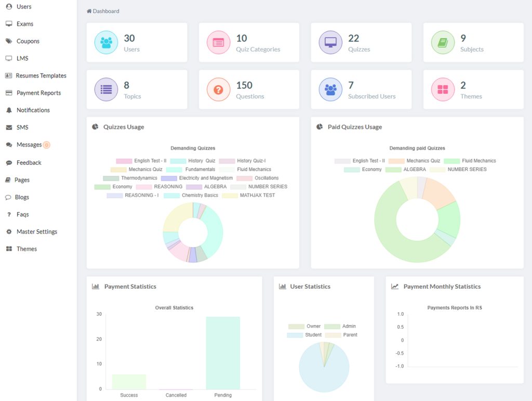The width and height of the screenshot is (532, 401).
Task: Open Resumes Templates sidebar link
Action: (41, 75)
